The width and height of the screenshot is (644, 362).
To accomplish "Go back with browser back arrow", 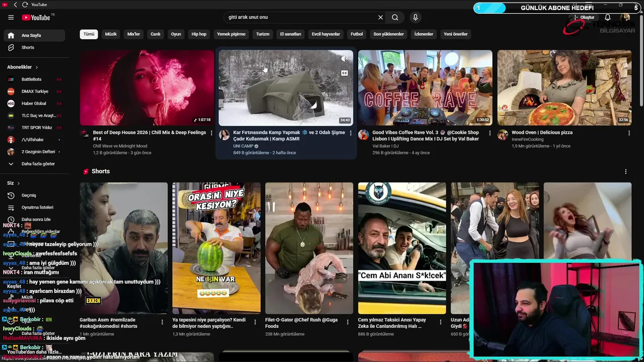I will (15, 5).
